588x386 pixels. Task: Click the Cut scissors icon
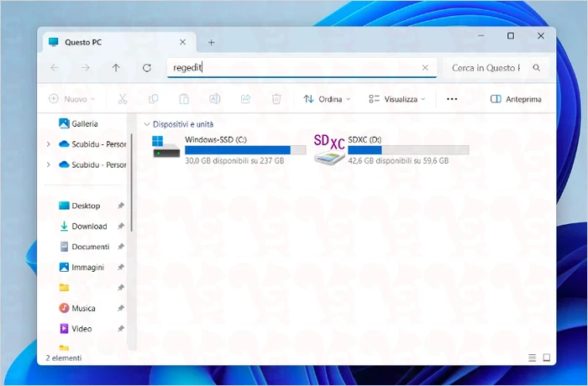click(x=122, y=99)
